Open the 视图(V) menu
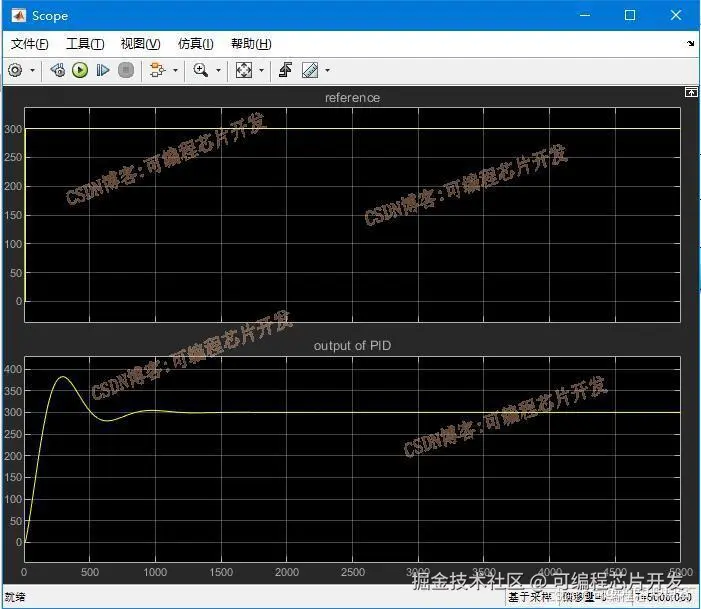 tap(140, 44)
